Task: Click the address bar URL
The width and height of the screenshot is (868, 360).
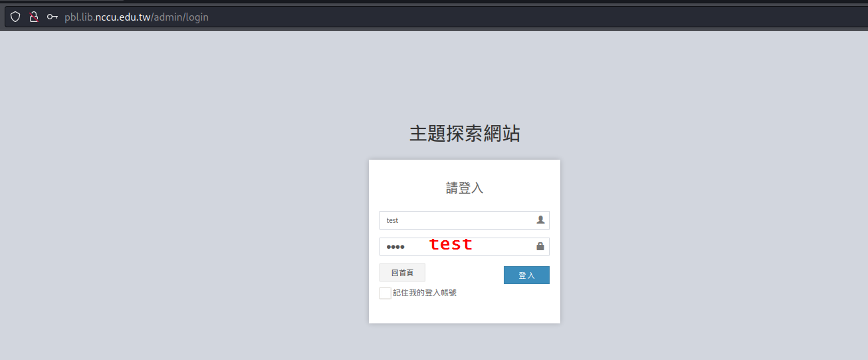Action: 136,17
